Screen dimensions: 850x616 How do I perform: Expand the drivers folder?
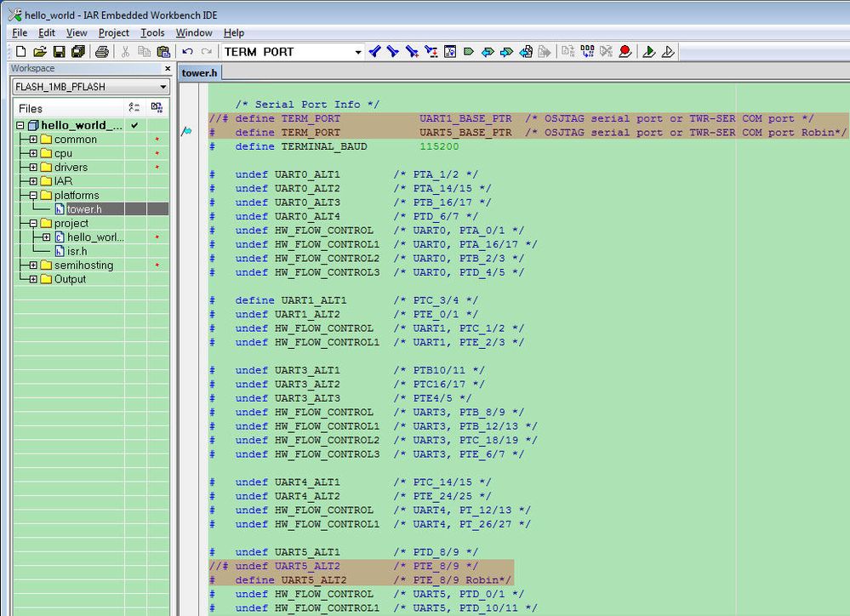click(33, 167)
